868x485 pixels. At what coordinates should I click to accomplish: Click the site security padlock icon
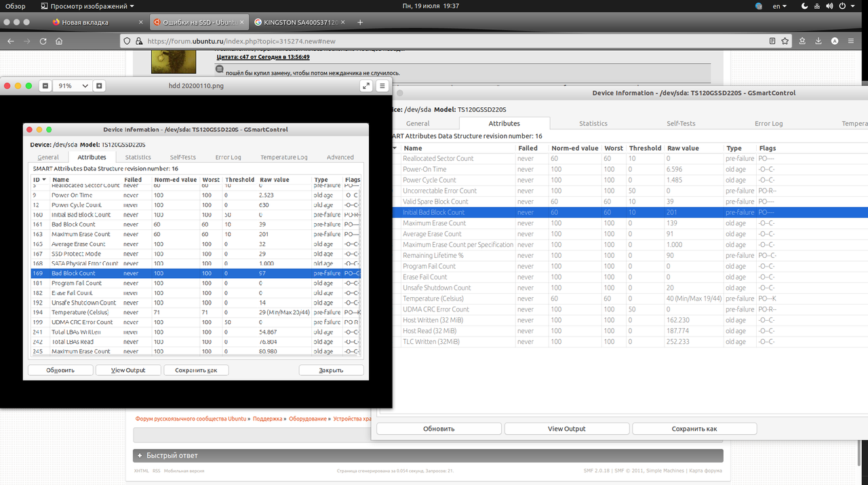pyautogui.click(x=140, y=41)
